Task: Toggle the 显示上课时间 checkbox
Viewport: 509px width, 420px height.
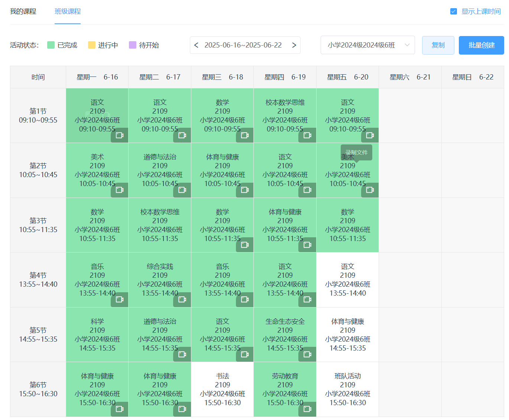Action: [x=453, y=12]
